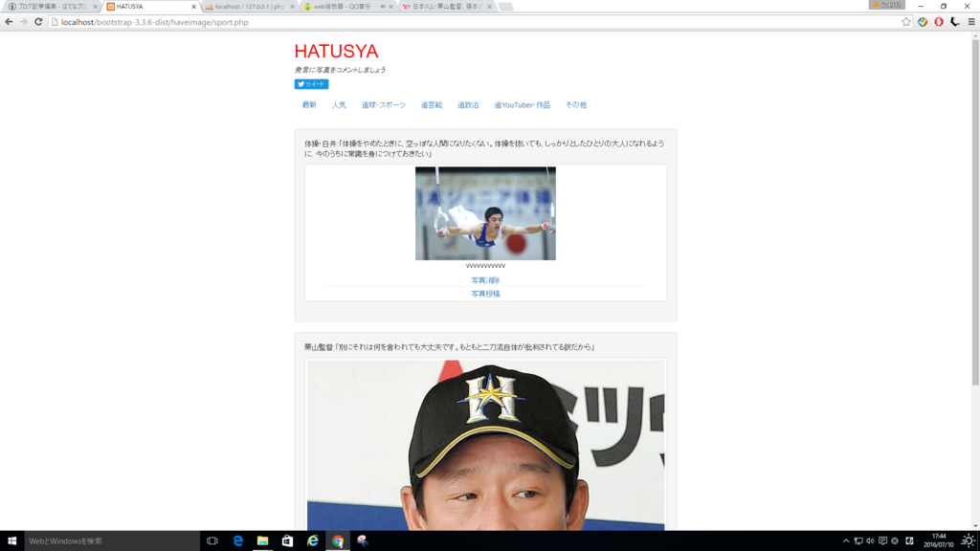The width and height of the screenshot is (980, 551).
Task: Launch Microsoft Edge from the taskbar
Action: coord(237,540)
